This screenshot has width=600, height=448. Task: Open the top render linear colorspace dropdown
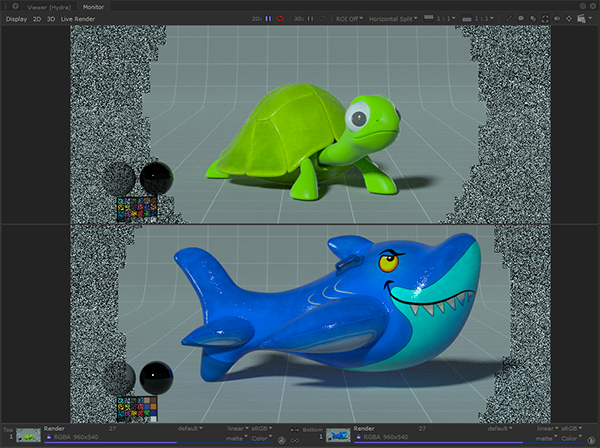(236, 428)
